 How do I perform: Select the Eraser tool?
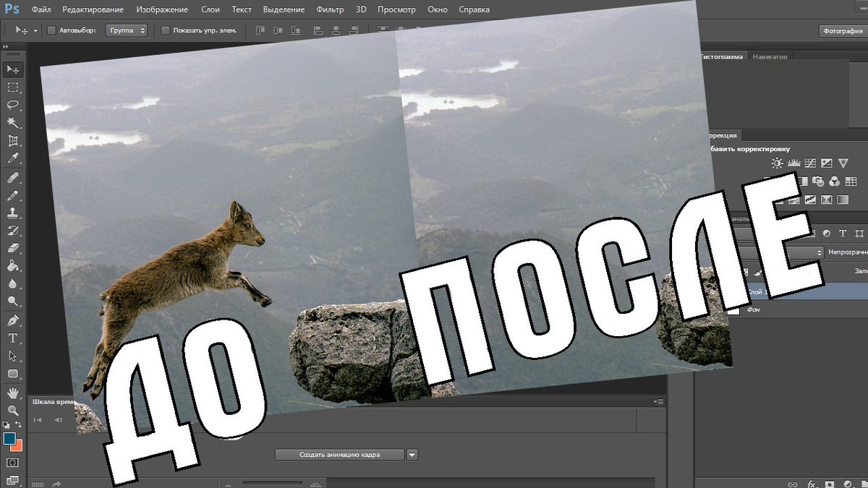[13, 248]
